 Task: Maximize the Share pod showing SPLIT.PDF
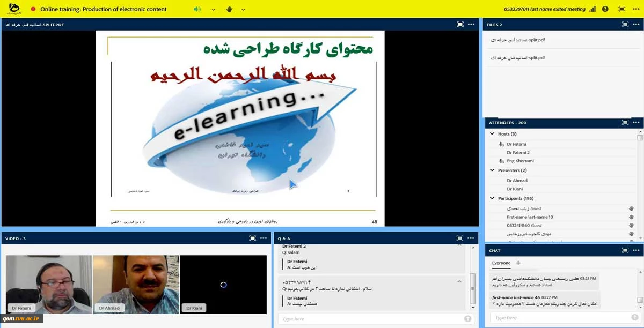(x=460, y=24)
